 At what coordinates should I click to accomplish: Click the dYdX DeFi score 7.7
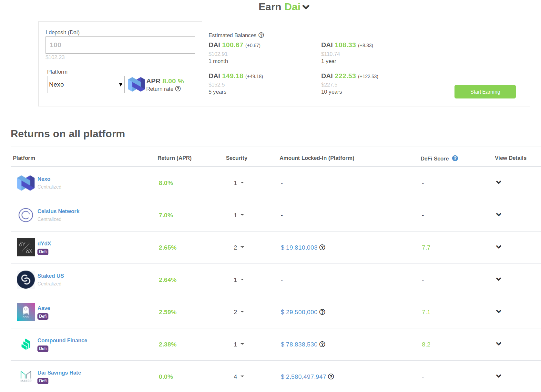tap(426, 248)
